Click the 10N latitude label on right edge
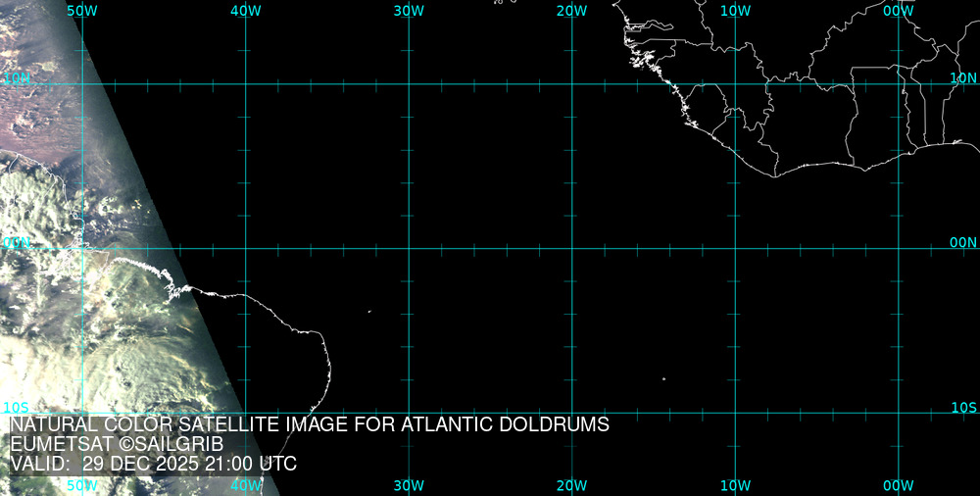Image resolution: width=980 pixels, height=496 pixels. tap(964, 77)
